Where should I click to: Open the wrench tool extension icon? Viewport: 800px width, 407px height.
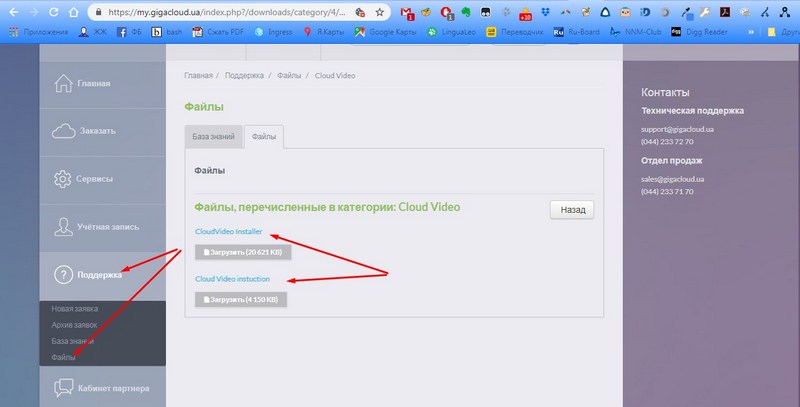(705, 12)
